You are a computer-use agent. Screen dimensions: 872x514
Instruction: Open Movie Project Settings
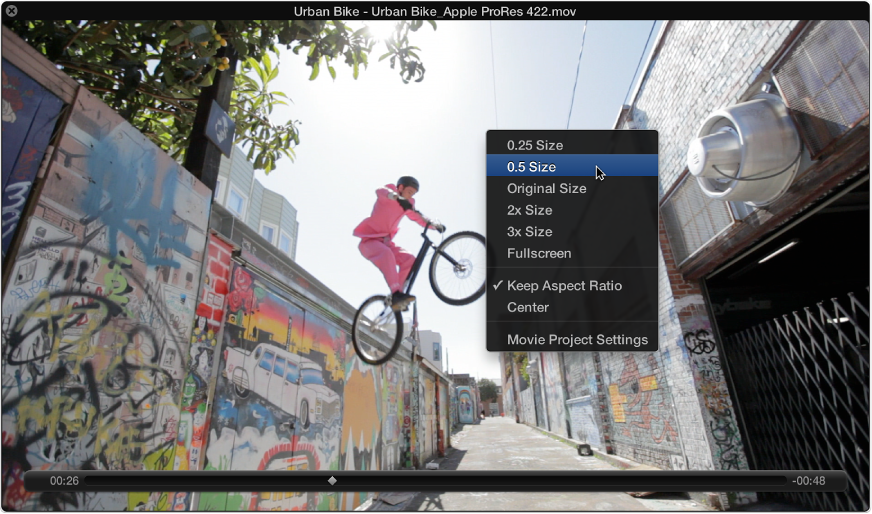(x=572, y=340)
